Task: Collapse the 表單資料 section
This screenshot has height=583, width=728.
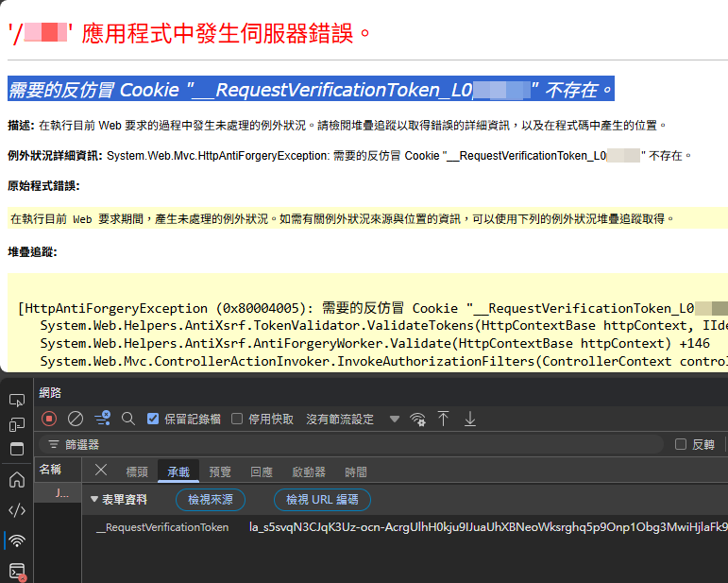Action: point(94,499)
